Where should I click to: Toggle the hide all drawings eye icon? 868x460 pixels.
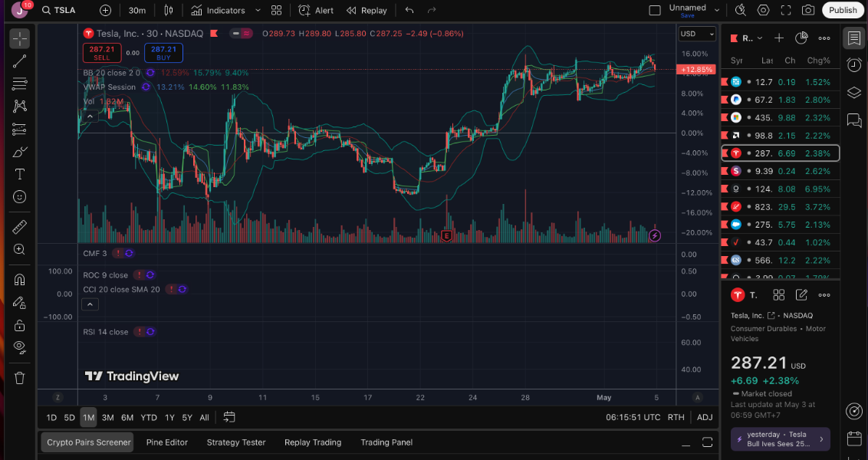[19, 347]
